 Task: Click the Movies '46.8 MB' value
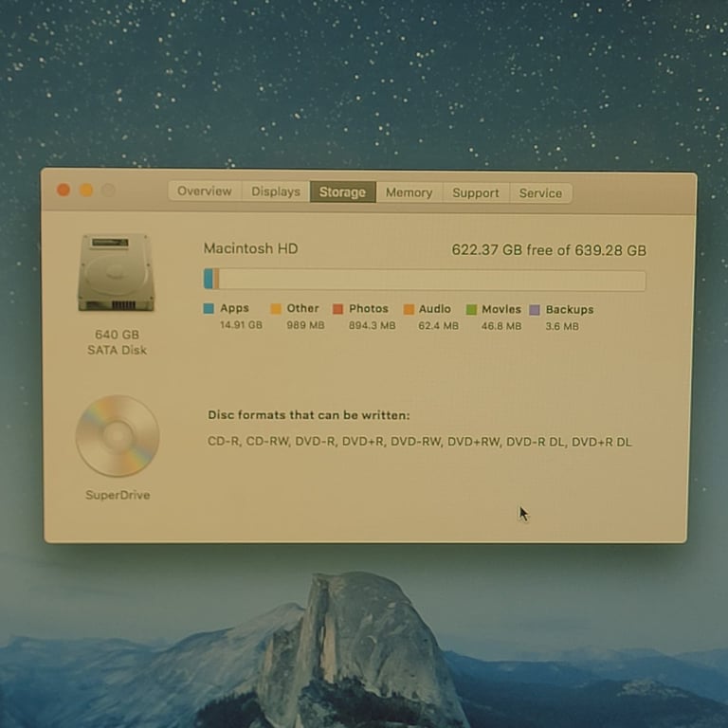[501, 326]
